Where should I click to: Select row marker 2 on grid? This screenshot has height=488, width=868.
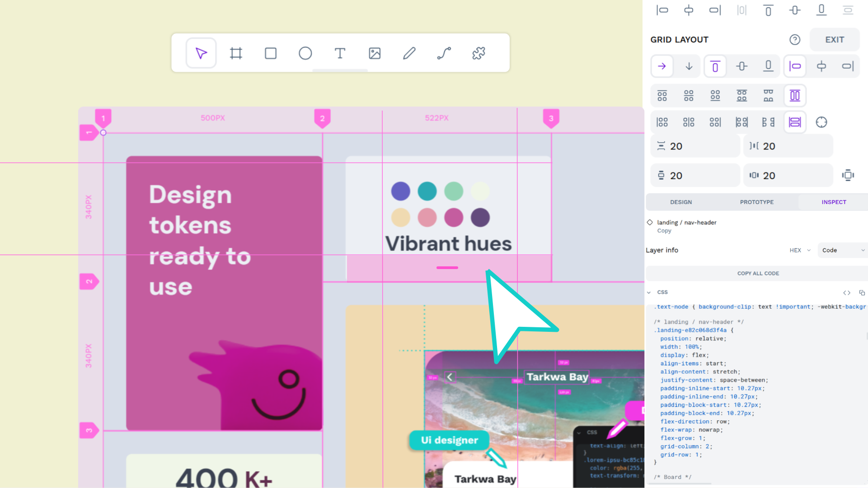point(89,282)
